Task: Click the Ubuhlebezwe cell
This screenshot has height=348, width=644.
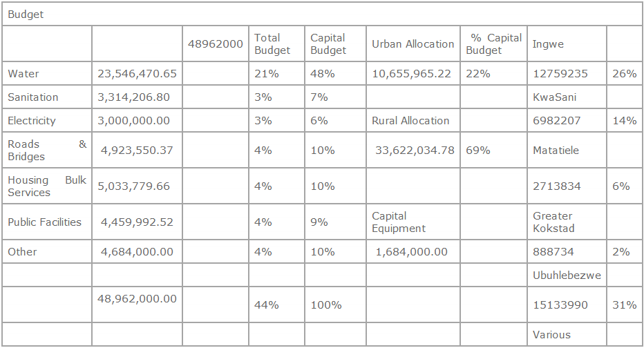Action: tap(567, 275)
